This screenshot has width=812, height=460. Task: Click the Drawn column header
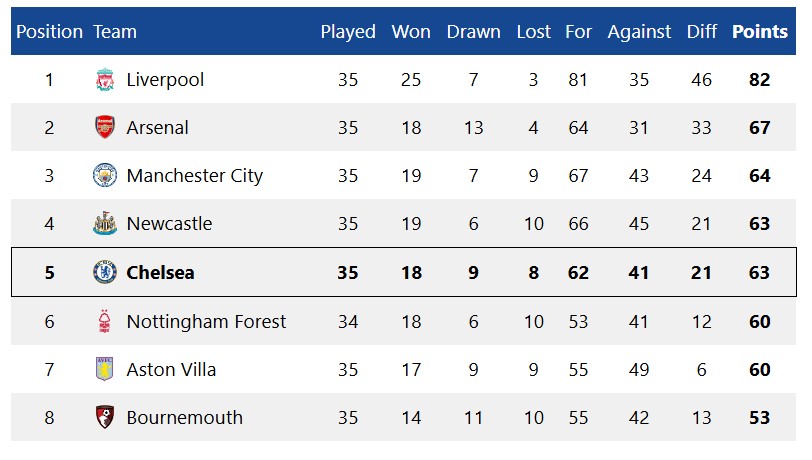pyautogui.click(x=473, y=32)
